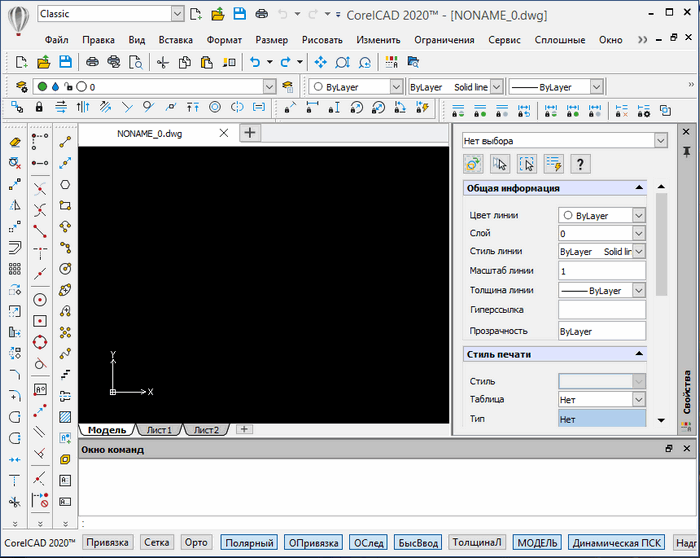
Task: Add new drawing tab with plus button
Action: tap(250, 133)
